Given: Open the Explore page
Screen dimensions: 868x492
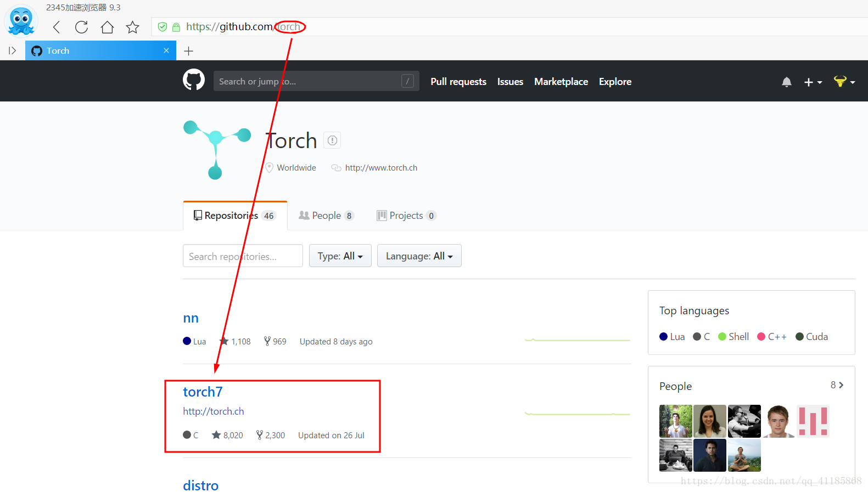Looking at the screenshot, I should point(615,82).
